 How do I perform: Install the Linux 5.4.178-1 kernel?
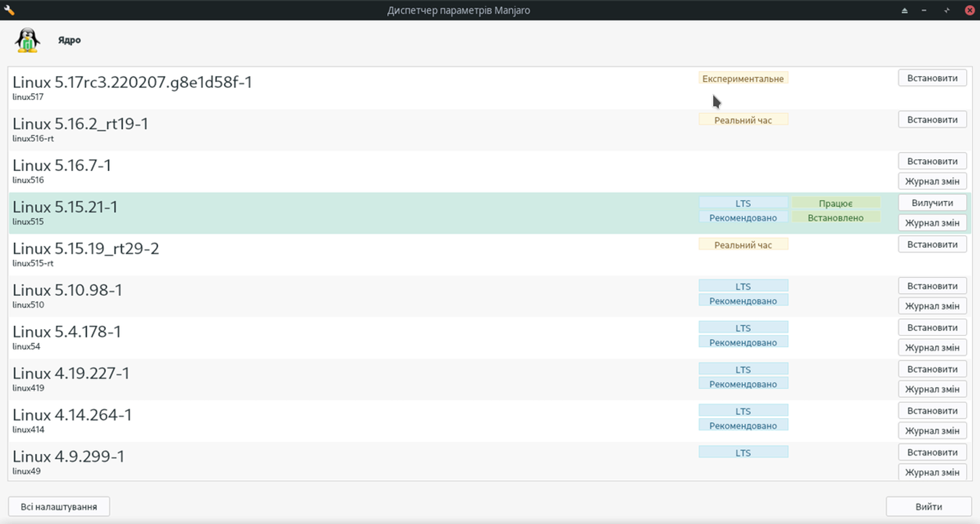tap(932, 328)
